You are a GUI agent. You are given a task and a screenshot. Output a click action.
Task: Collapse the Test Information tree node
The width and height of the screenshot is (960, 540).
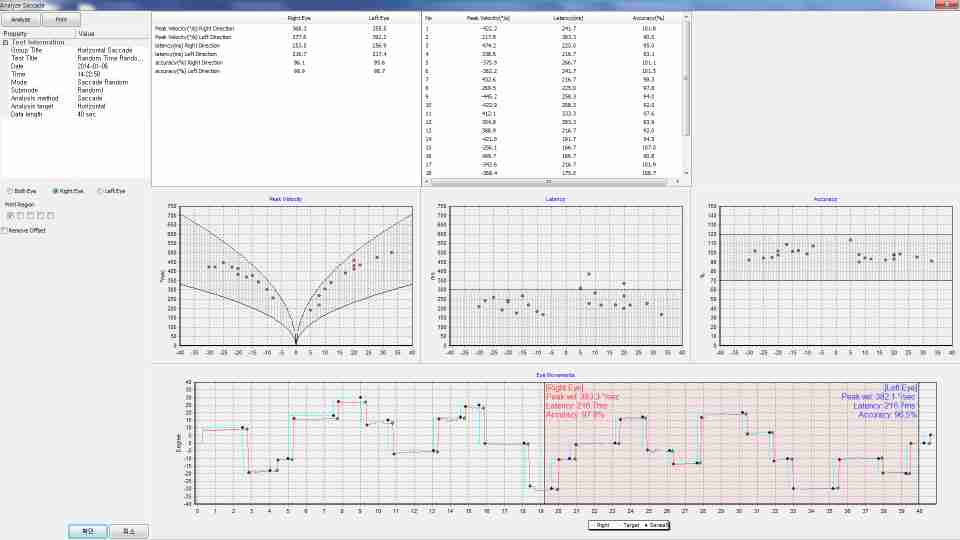6,42
